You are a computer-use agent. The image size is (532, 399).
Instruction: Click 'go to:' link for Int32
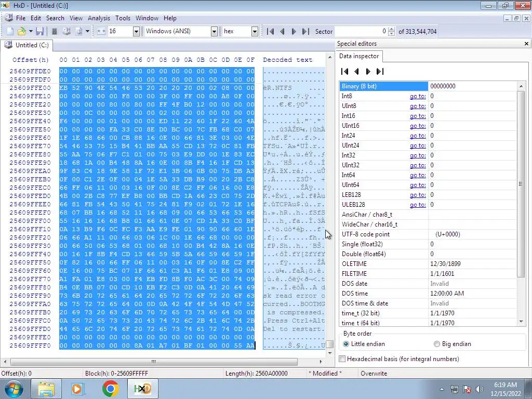418,155
